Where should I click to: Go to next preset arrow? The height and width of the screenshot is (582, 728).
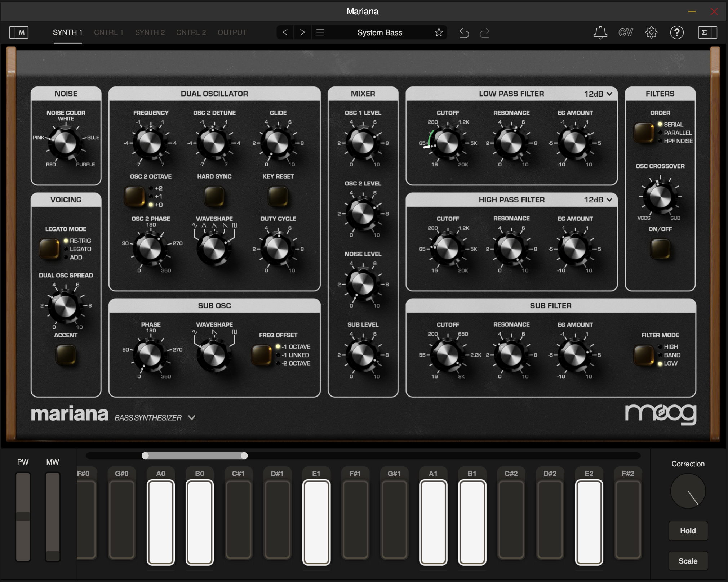click(302, 32)
